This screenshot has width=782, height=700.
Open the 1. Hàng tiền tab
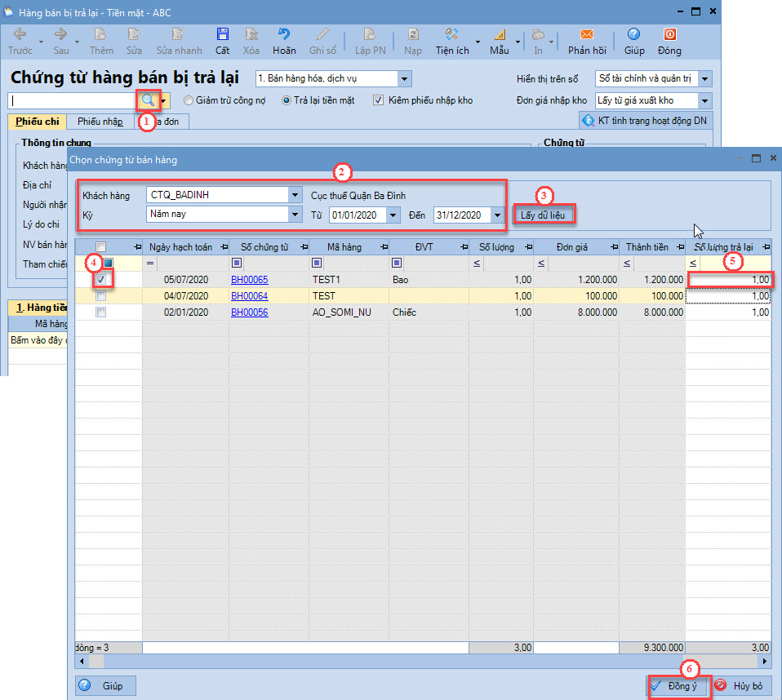click(x=39, y=308)
